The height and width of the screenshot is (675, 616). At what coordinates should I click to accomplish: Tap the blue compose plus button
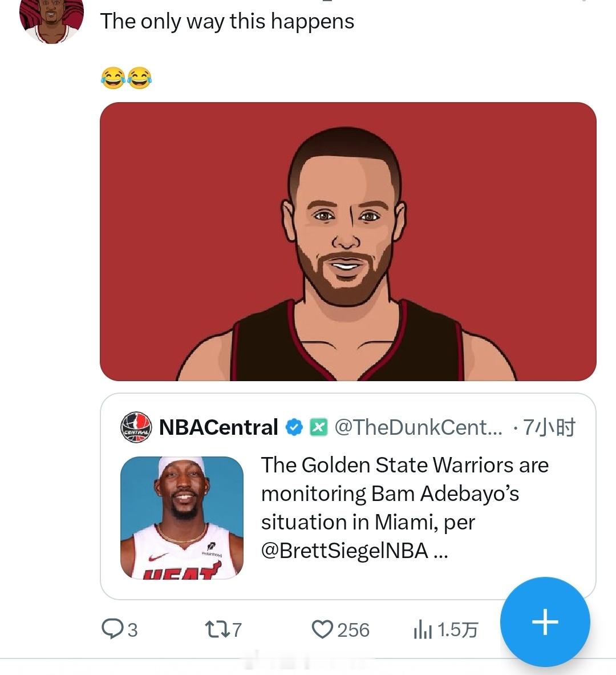click(x=545, y=621)
